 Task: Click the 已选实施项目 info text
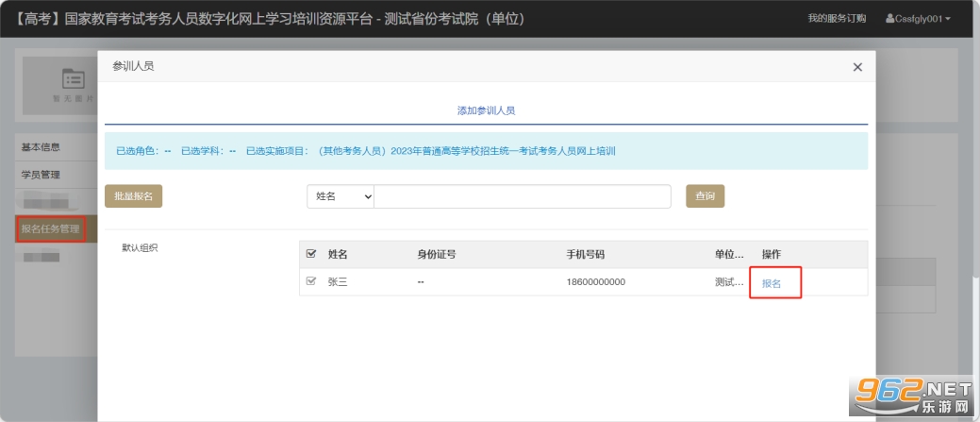pos(431,151)
